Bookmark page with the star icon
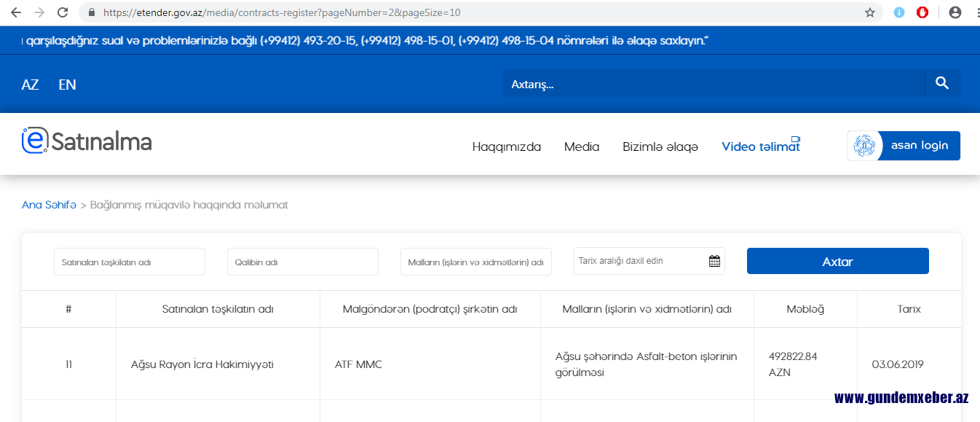The image size is (980, 422). click(870, 12)
